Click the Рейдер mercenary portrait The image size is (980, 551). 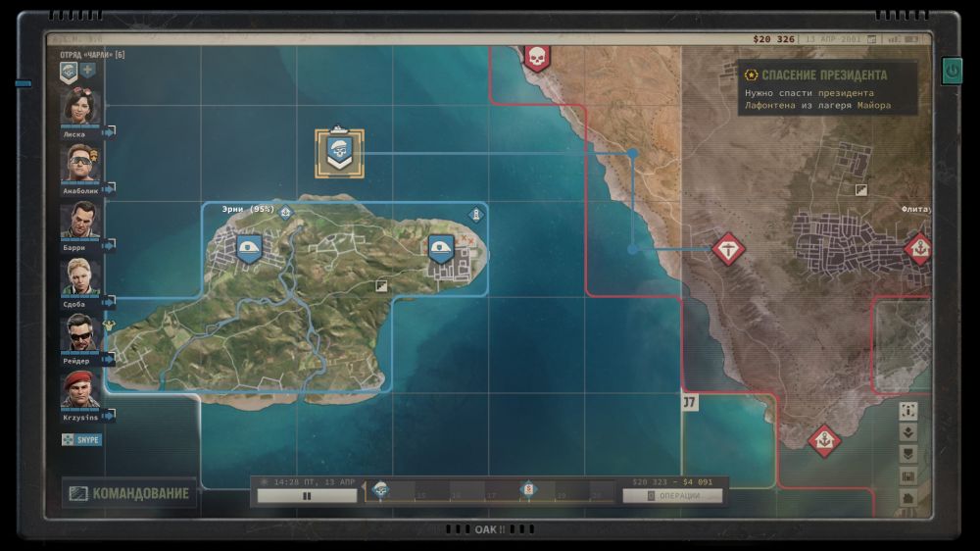(x=81, y=334)
